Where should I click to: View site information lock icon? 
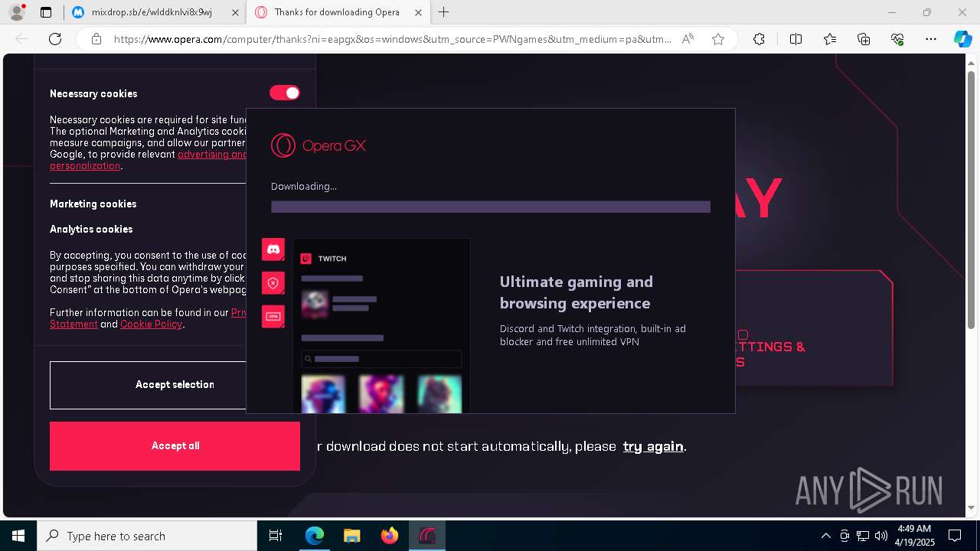pyautogui.click(x=96, y=39)
